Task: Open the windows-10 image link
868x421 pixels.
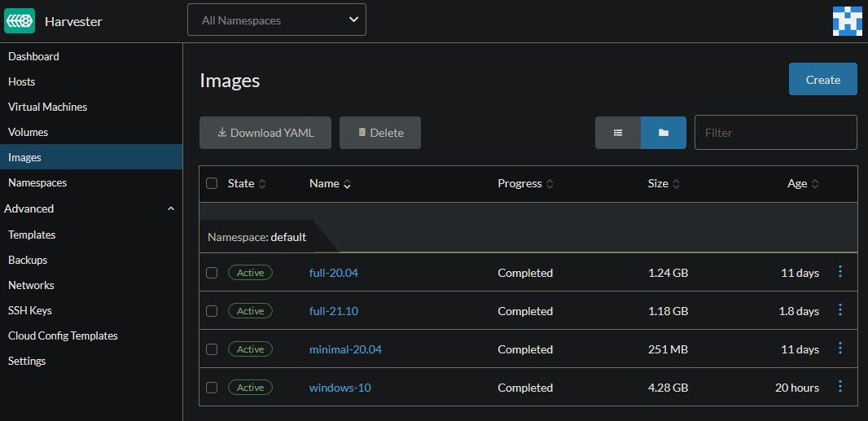Action: tap(340, 388)
